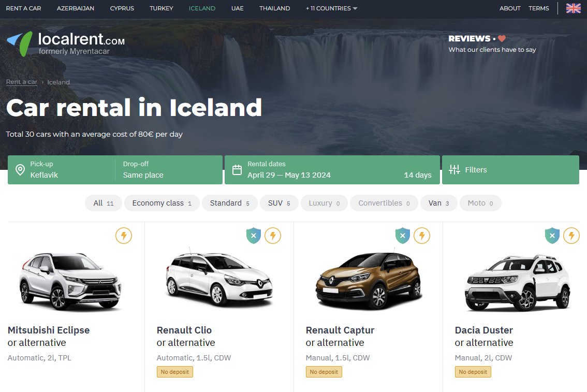Image resolution: width=587 pixels, height=392 pixels.
Task: Select the Economy class category filter
Action: tap(162, 203)
